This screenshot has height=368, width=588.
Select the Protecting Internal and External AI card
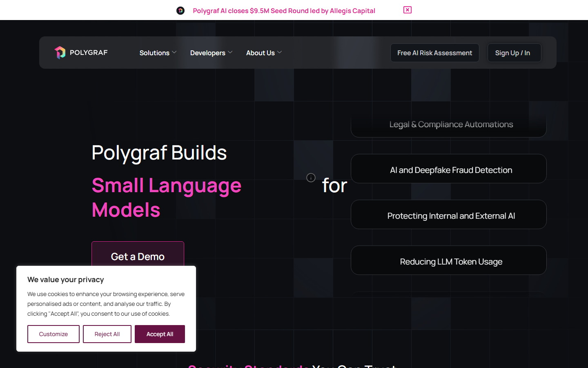449,215
